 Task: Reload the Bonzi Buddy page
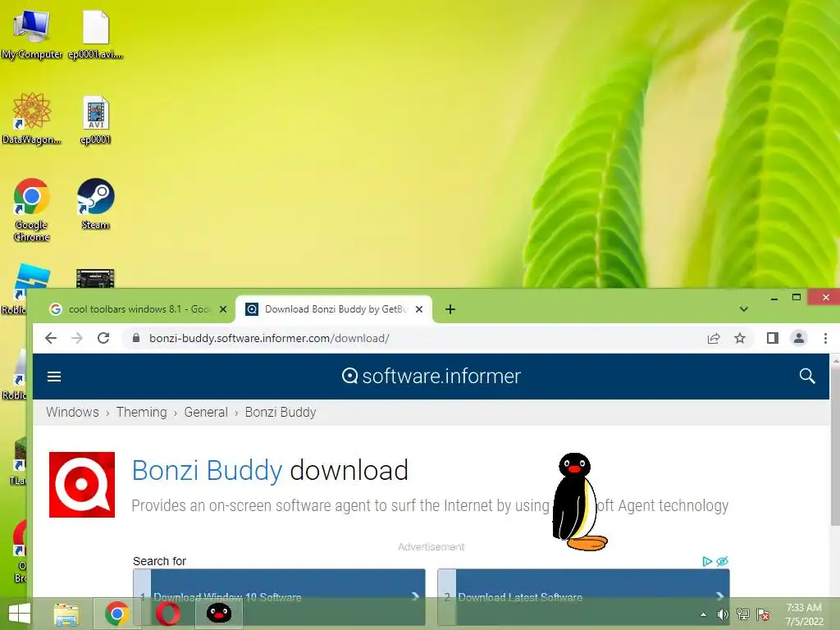103,338
